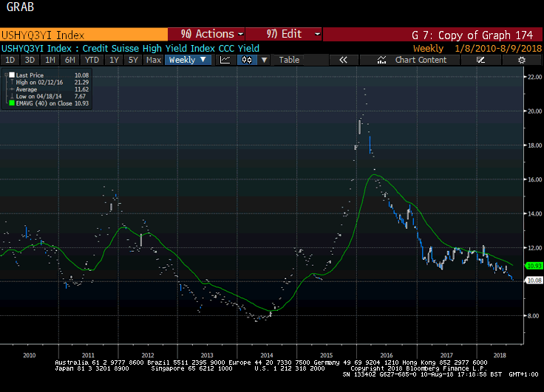544x392 pixels.
Task: Select the Max range tab
Action: click(153, 60)
